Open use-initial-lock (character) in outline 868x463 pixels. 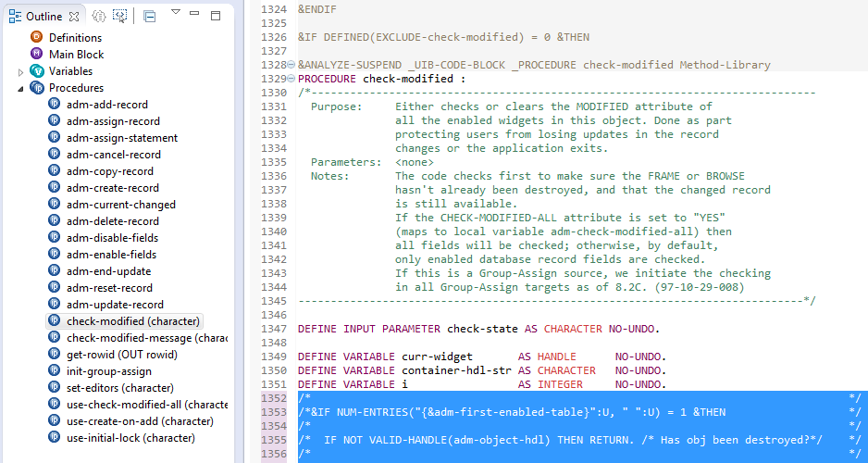(130, 437)
